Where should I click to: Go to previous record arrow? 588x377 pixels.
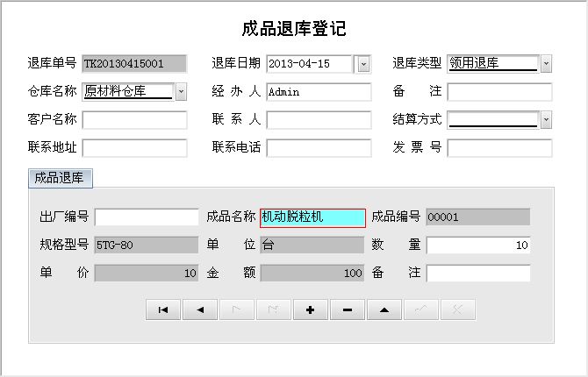pyautogui.click(x=200, y=309)
